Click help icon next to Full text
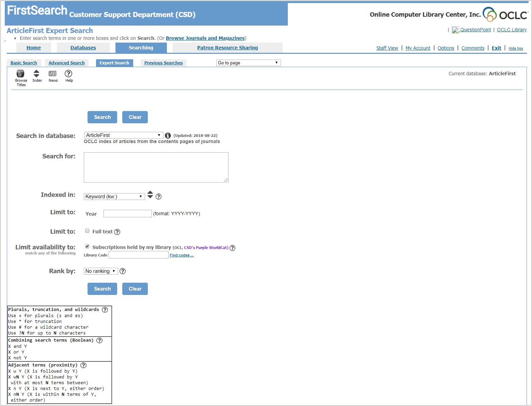 pyautogui.click(x=117, y=232)
